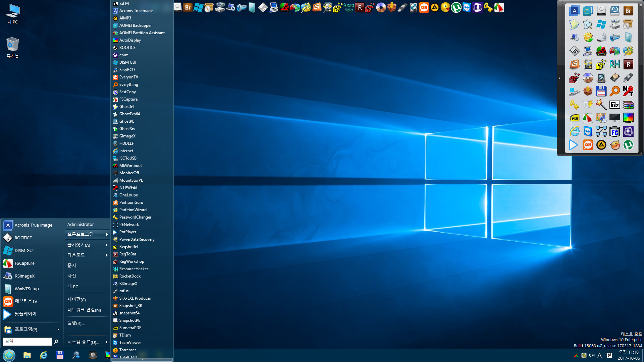Close right launcher panel with X
The width and height of the screenshot is (644, 362).
[x=641, y=5]
